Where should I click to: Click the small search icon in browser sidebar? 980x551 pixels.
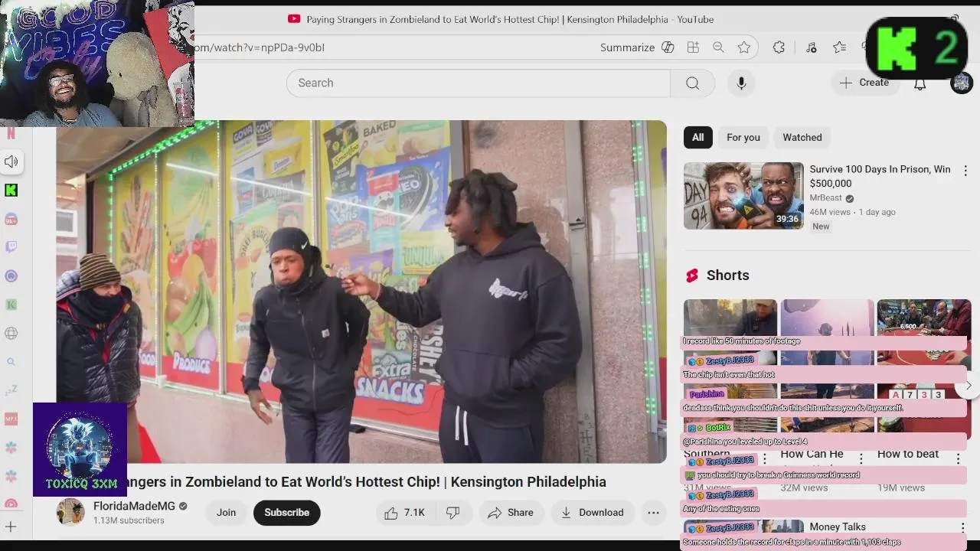click(x=11, y=362)
